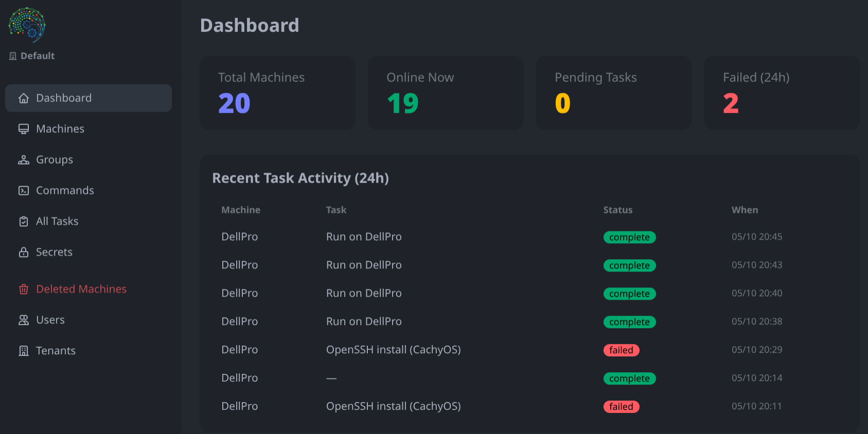Click failed badge in 20:11 row
Screen dimensions: 868x434
(x=621, y=407)
